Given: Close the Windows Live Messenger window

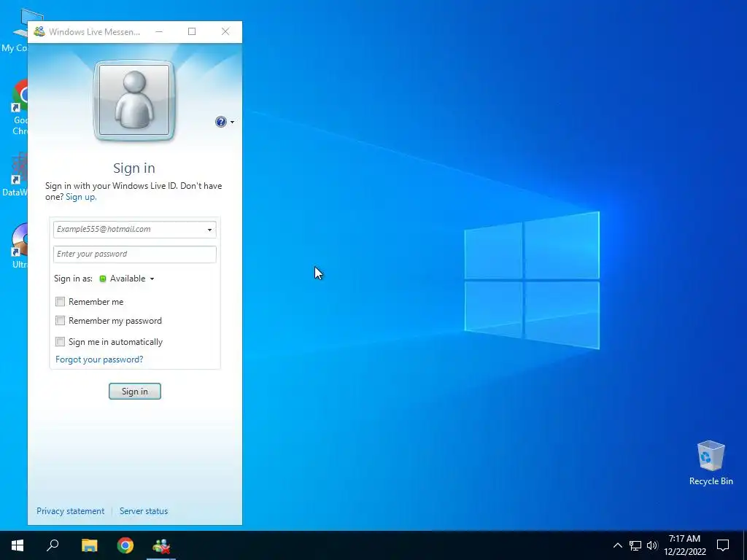Looking at the screenshot, I should tap(225, 32).
